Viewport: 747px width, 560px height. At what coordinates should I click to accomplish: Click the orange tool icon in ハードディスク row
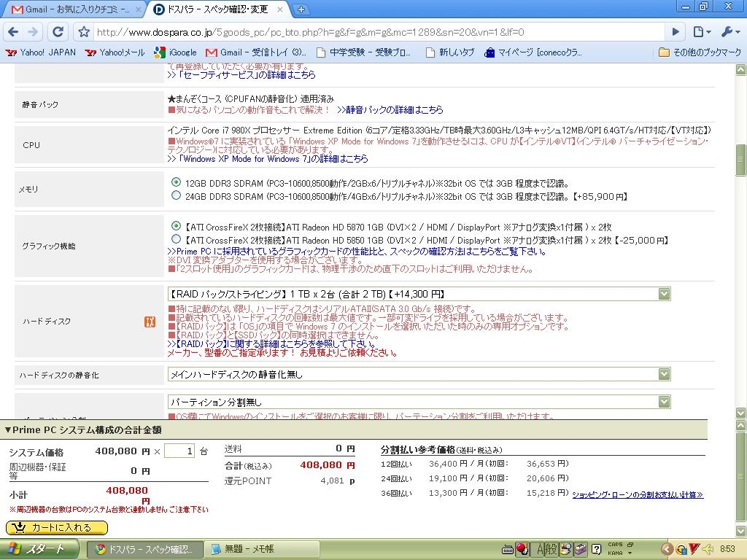coord(150,322)
